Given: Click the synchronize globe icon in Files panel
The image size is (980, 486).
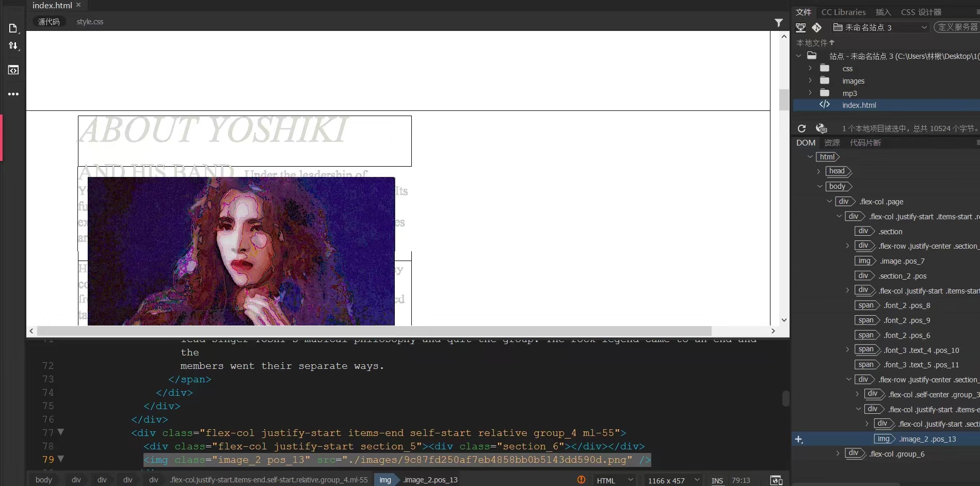Looking at the screenshot, I should point(821,128).
